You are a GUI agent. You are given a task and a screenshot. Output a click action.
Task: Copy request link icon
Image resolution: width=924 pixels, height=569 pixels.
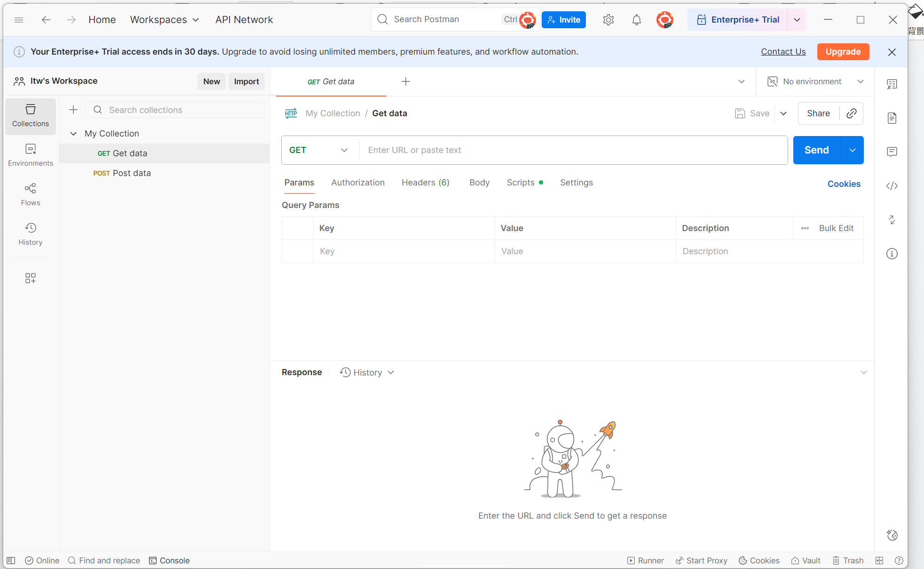(x=852, y=113)
